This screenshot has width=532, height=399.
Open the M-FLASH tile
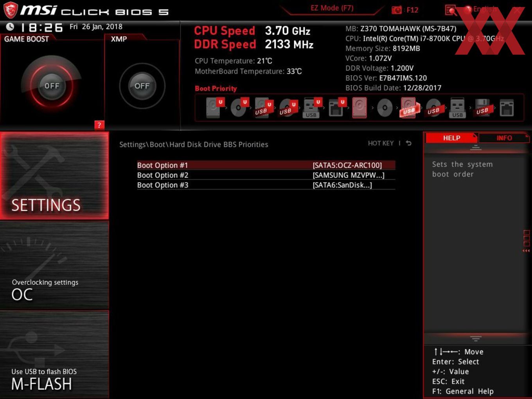point(54,354)
